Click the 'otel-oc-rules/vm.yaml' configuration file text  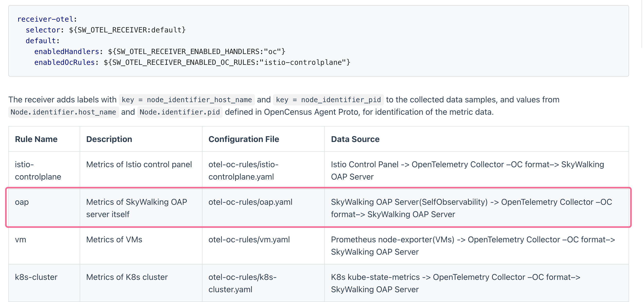(249, 239)
